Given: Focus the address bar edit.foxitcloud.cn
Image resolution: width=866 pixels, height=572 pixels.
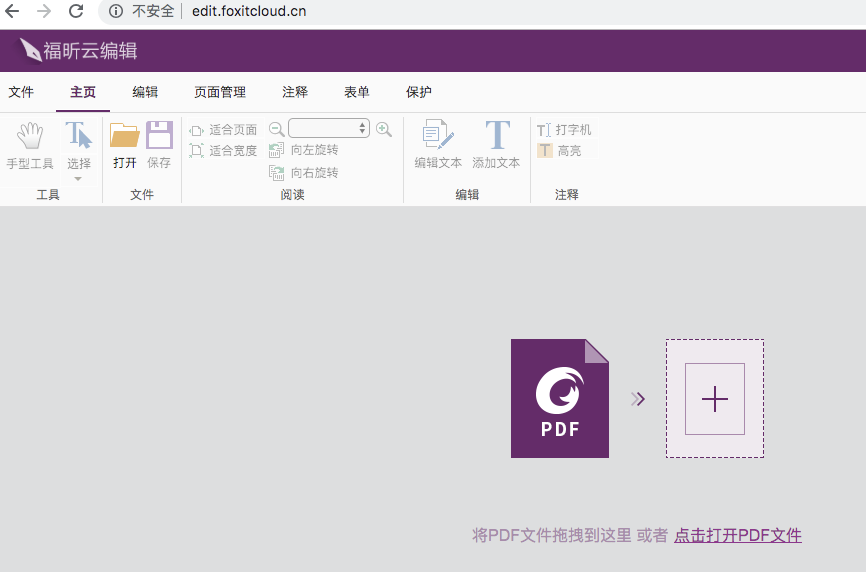Looking at the screenshot, I should tap(249, 11).
